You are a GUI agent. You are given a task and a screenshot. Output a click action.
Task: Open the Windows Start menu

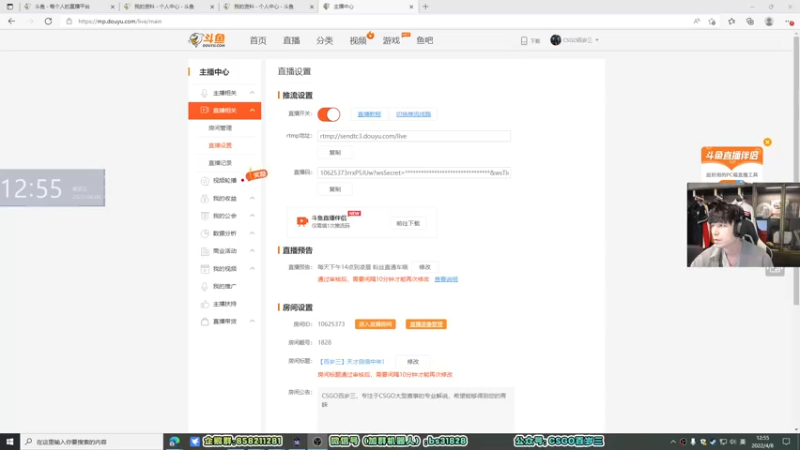[x=10, y=441]
